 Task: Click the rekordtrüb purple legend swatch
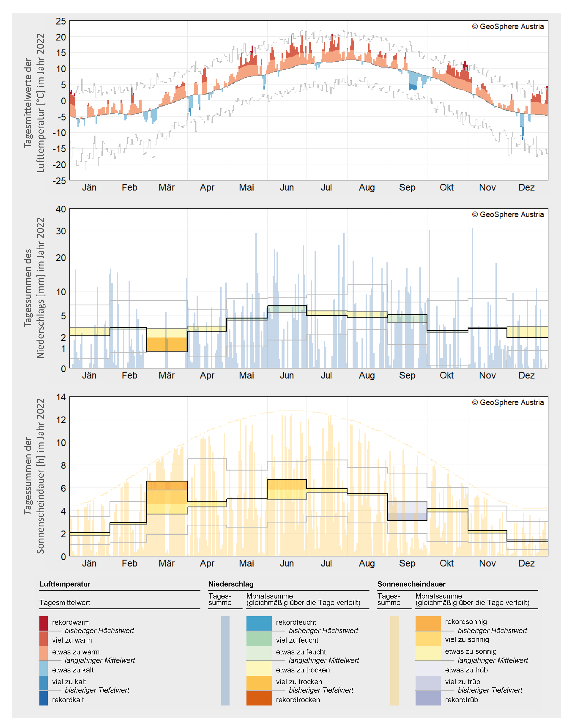(x=428, y=698)
